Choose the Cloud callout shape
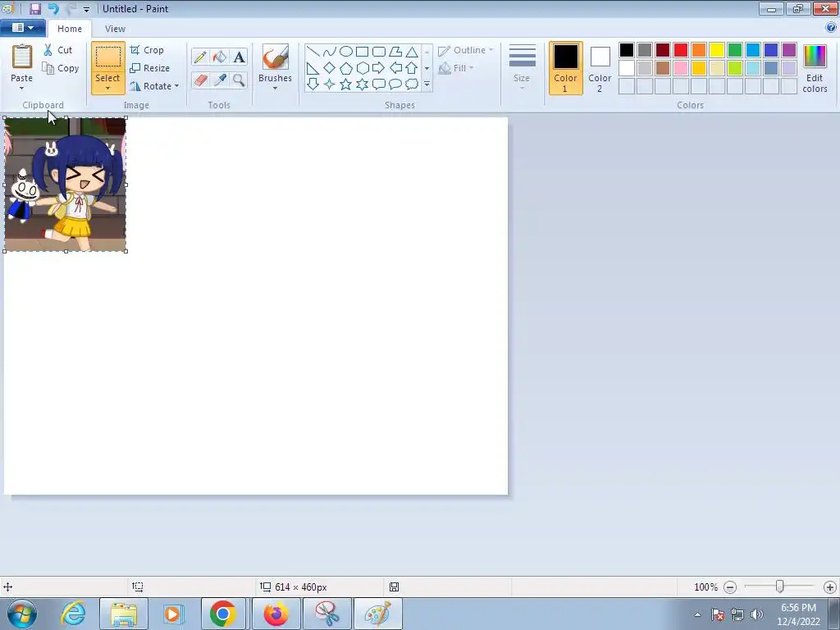Viewport: 840px width, 630px height. tap(412, 84)
